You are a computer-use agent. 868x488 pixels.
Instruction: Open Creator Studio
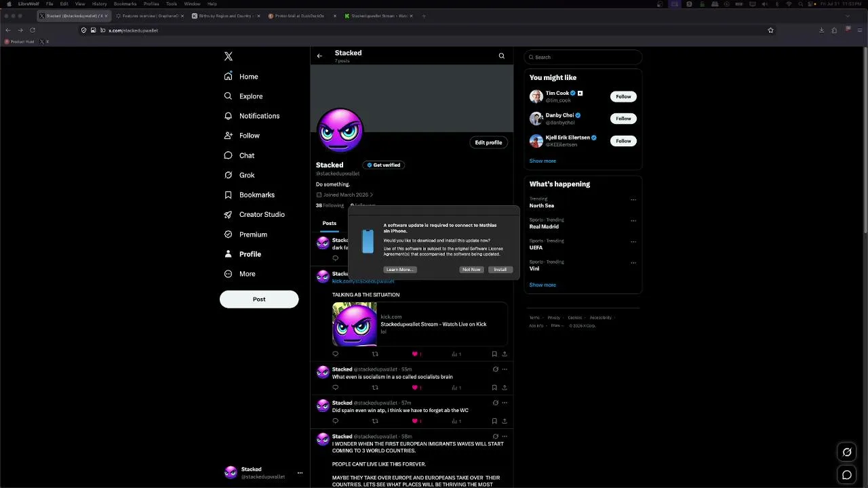point(254,214)
